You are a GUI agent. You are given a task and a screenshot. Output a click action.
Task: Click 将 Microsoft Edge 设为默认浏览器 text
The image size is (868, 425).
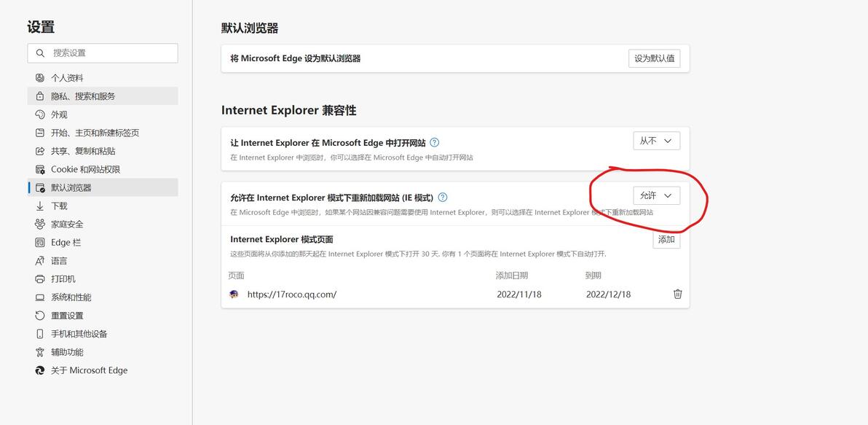click(x=296, y=58)
